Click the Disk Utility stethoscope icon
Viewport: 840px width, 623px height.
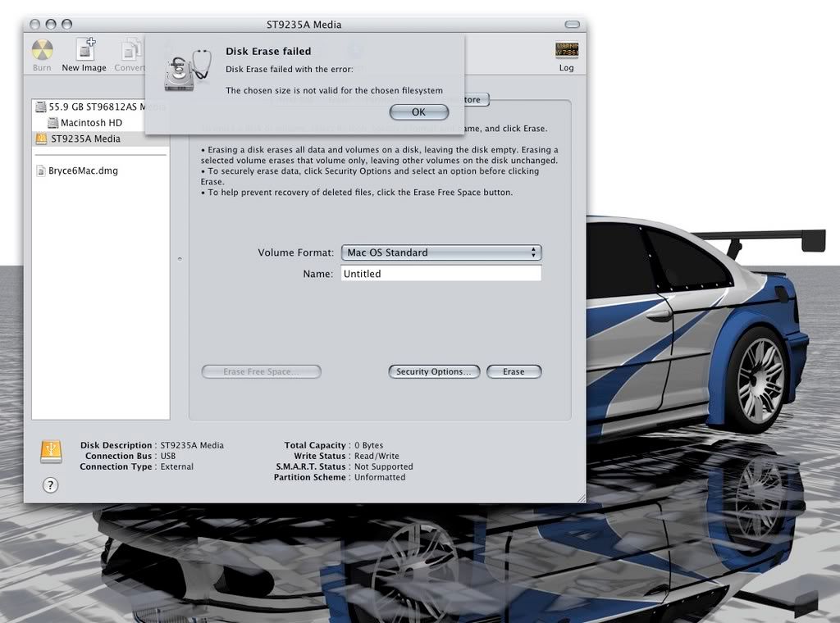(187, 69)
